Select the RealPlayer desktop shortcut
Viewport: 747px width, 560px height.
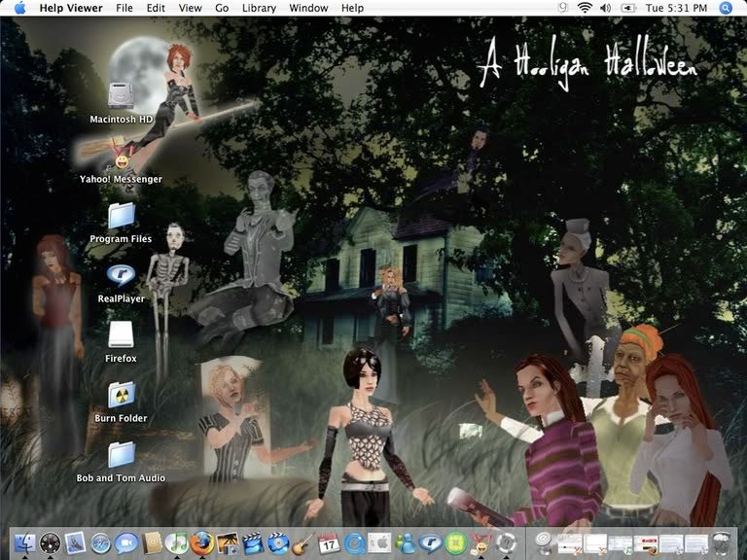coord(121,275)
